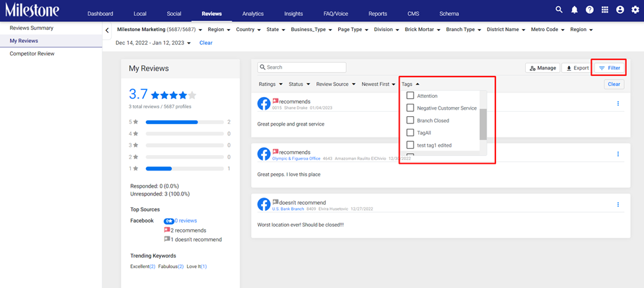This screenshot has width=644, height=288.
Task: Open more options for Olympic & Figueroa review
Action: [x=618, y=154]
